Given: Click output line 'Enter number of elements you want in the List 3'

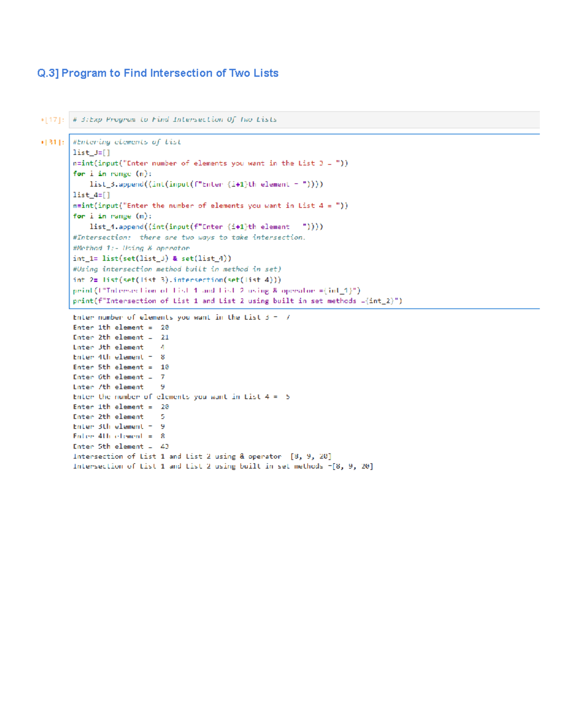Looking at the screenshot, I should 181,318.
